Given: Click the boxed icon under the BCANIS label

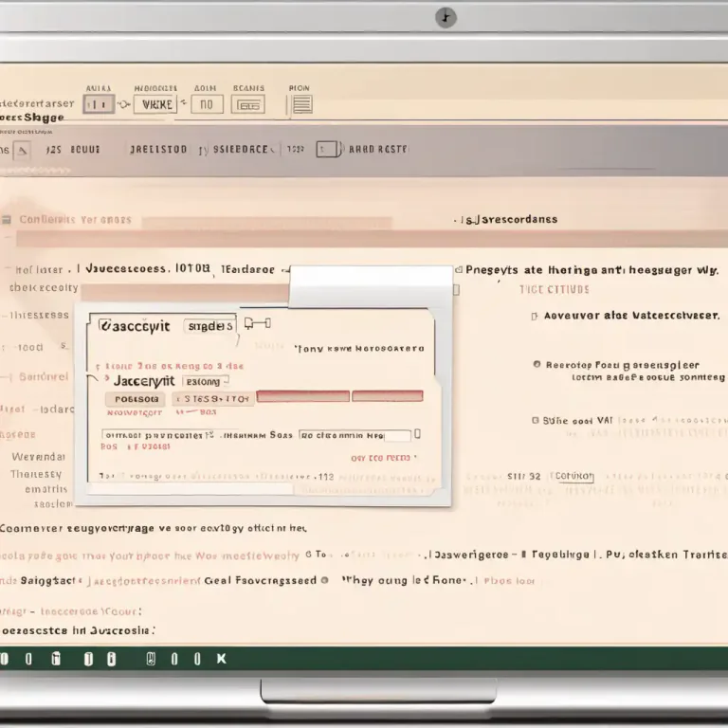Looking at the screenshot, I should (248, 105).
